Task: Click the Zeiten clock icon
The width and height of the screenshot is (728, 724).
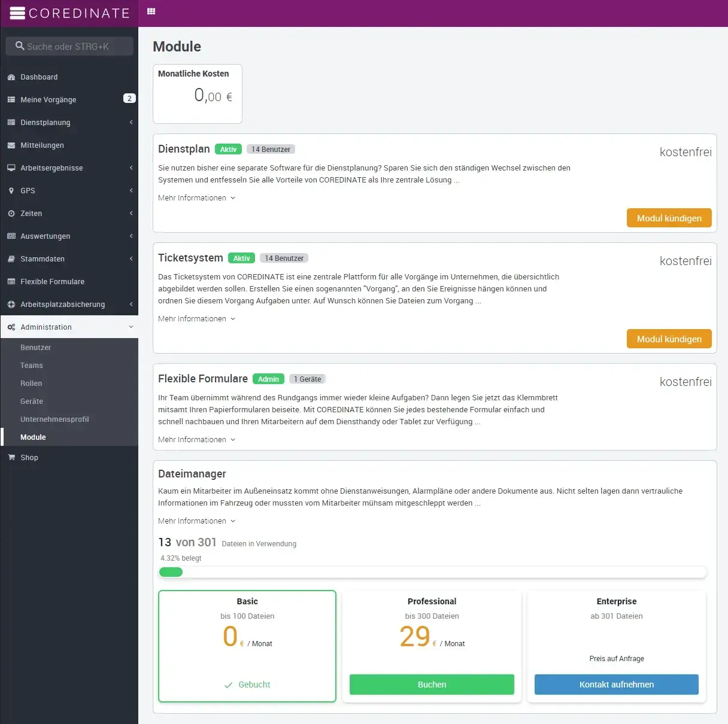Action: coord(11,214)
